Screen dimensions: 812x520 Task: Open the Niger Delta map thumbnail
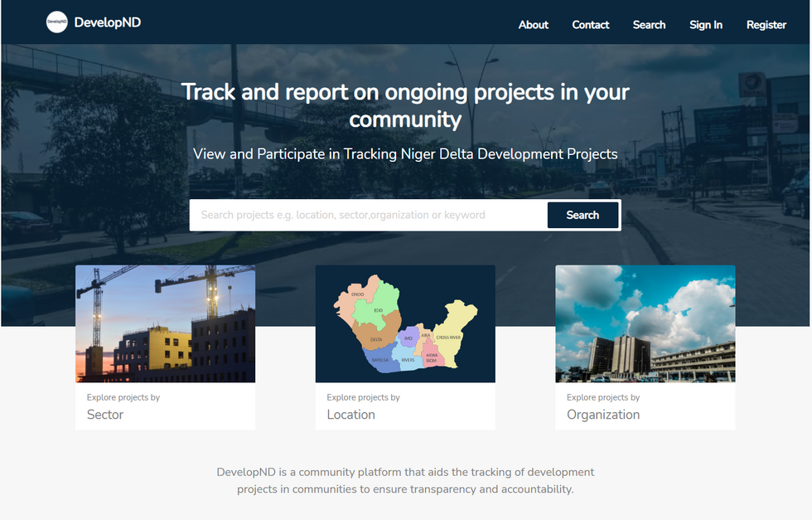click(x=405, y=324)
